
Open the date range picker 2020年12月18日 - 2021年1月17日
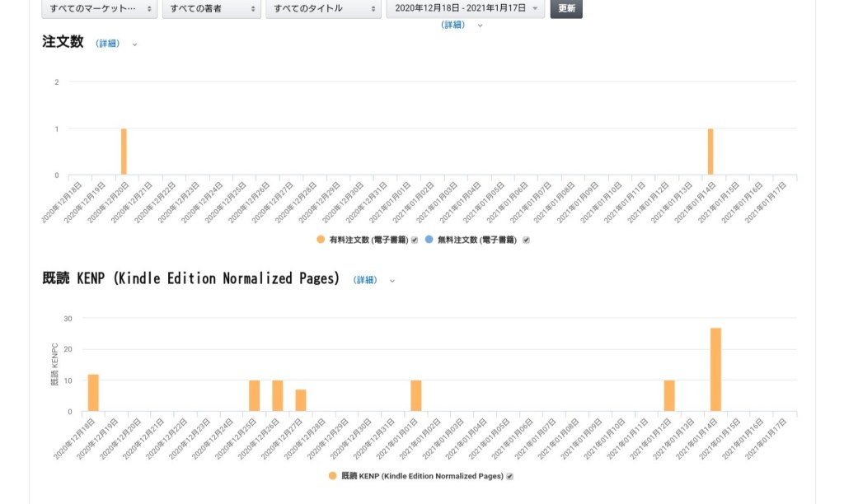point(465,8)
